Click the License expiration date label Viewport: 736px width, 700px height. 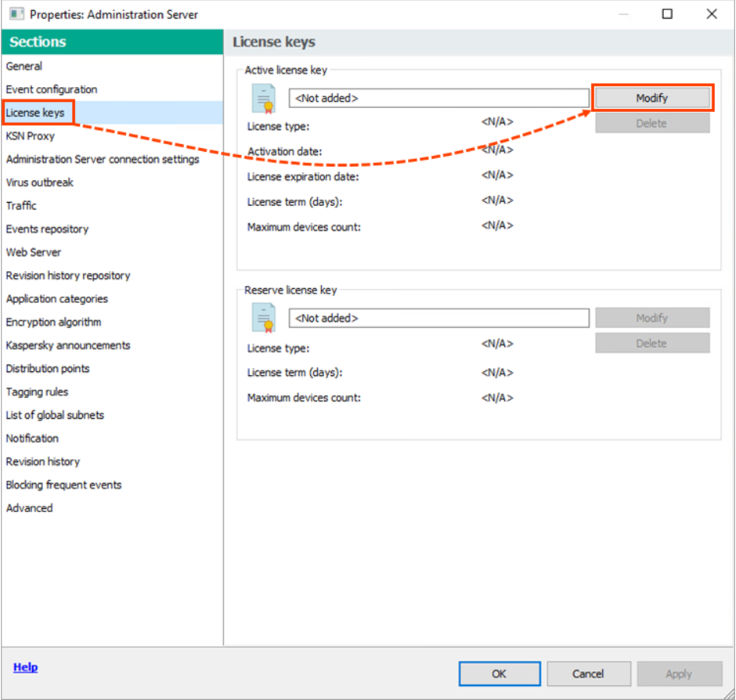303,176
